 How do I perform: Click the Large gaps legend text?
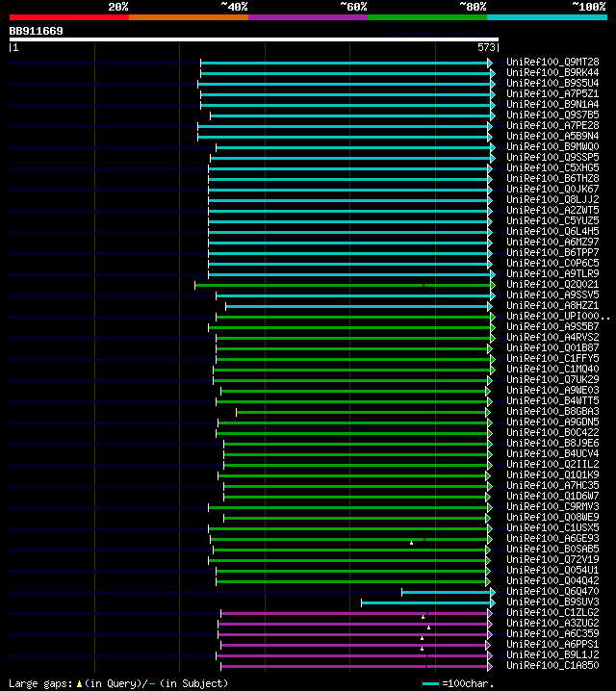40,684
